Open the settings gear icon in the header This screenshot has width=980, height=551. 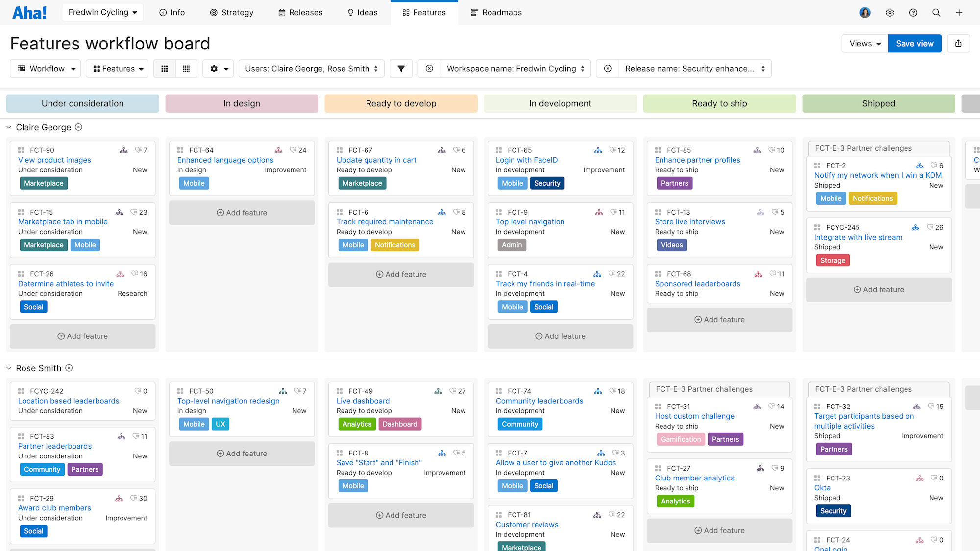pos(890,12)
